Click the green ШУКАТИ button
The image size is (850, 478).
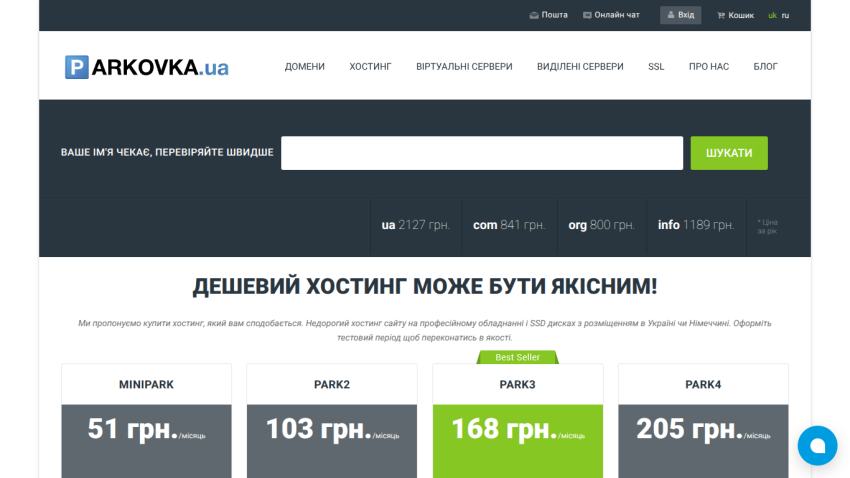pyautogui.click(x=729, y=153)
